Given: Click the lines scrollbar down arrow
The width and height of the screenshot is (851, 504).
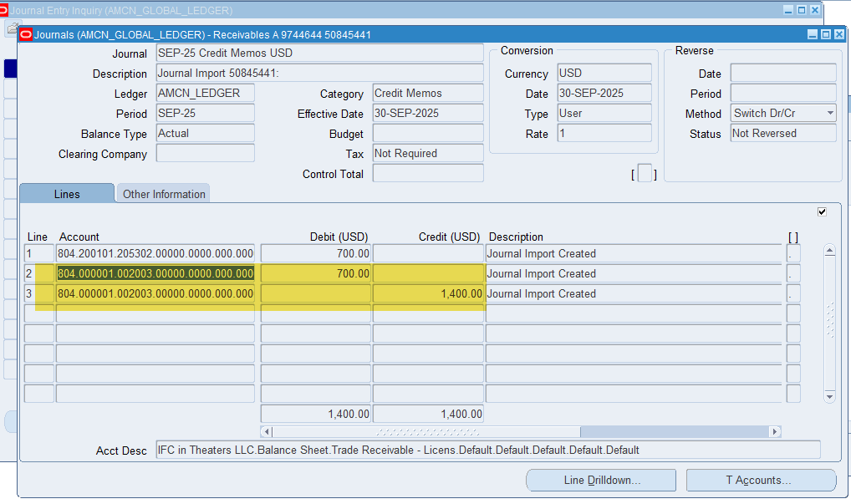Looking at the screenshot, I should [829, 396].
